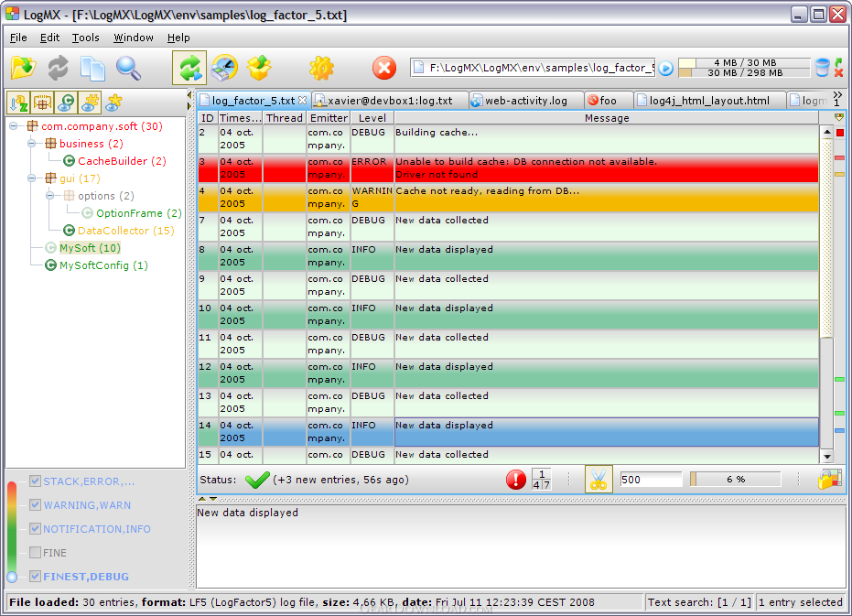Screen dimensions: 852x616
Task: Uncheck the WARNING,WARN level filter
Action: coord(36,505)
